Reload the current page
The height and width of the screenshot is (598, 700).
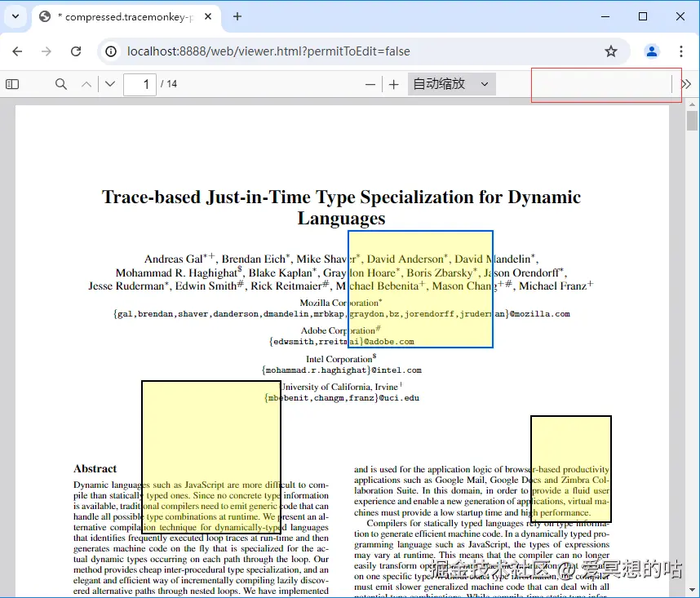(76, 51)
